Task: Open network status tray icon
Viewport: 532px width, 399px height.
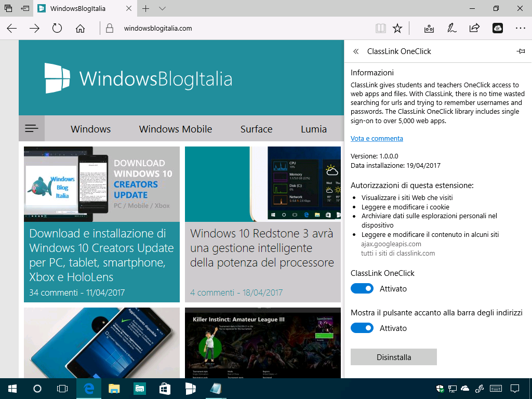Action: pos(453,389)
